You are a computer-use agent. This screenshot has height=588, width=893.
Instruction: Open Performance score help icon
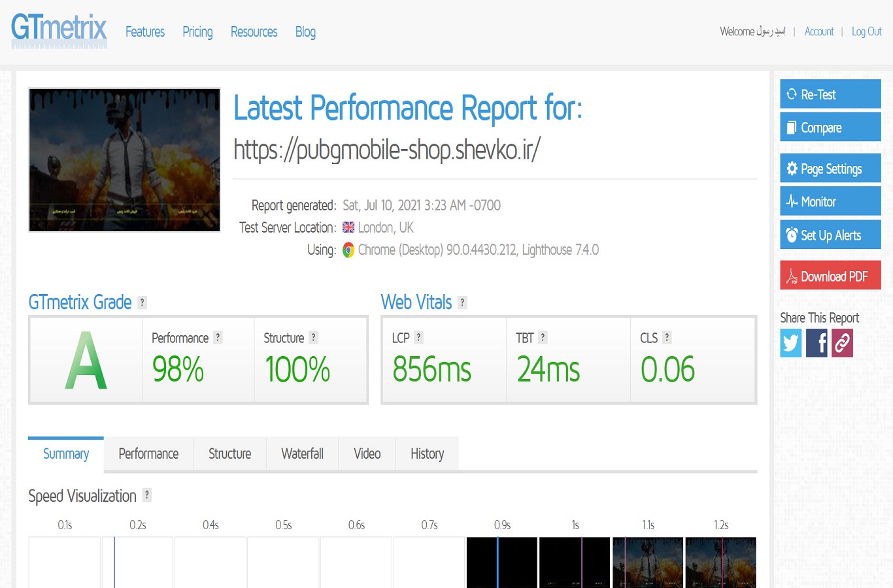coord(218,338)
